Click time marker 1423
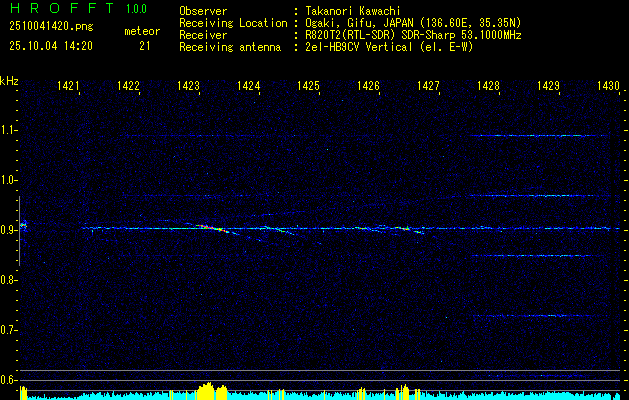Screen dimensions: 629x400 188,85
